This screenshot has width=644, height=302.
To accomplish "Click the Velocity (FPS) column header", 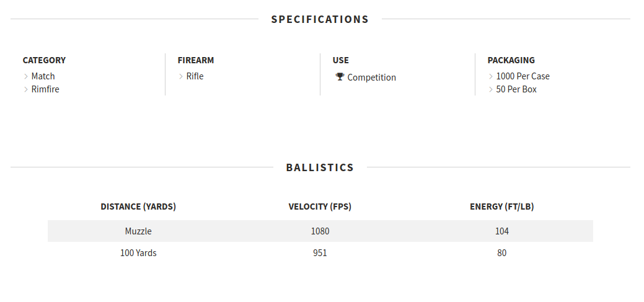I will click(320, 207).
